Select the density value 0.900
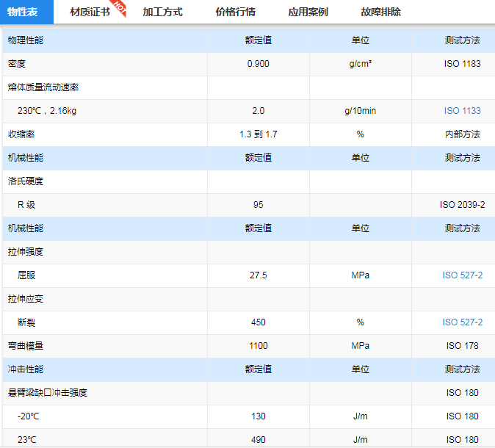Image resolution: width=495 pixels, height=448 pixels. click(258, 64)
